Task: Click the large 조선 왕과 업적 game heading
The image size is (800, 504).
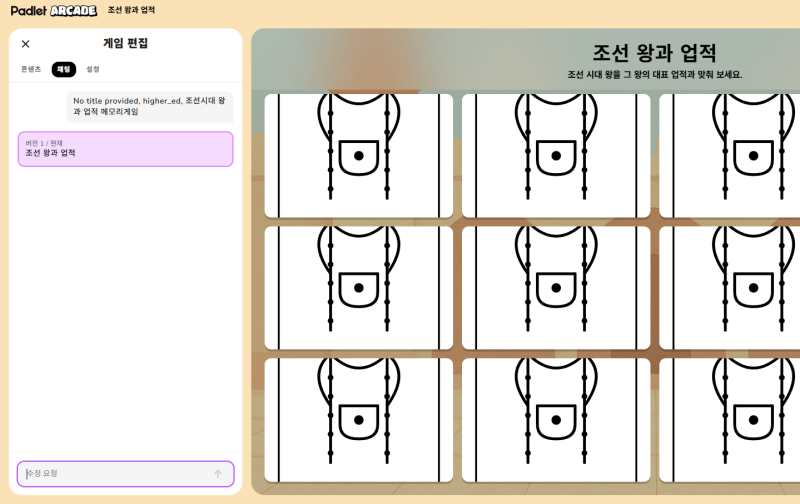Action: tap(655, 53)
